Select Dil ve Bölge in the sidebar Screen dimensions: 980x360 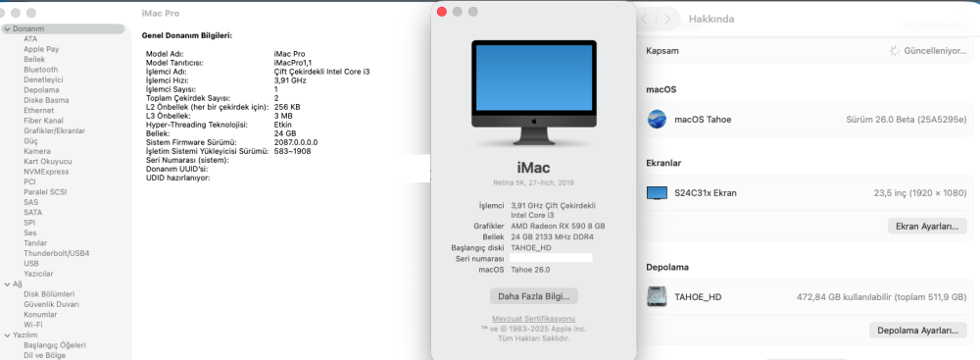(44, 355)
